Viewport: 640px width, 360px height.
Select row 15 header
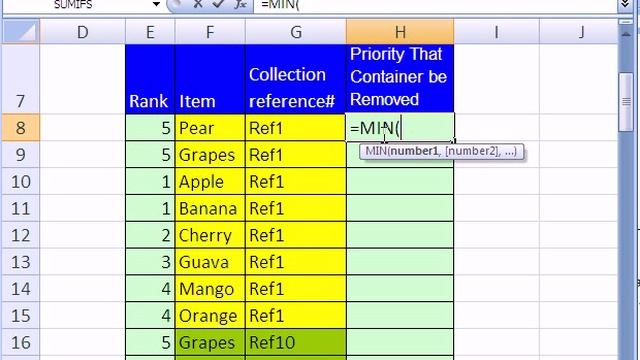(21, 316)
